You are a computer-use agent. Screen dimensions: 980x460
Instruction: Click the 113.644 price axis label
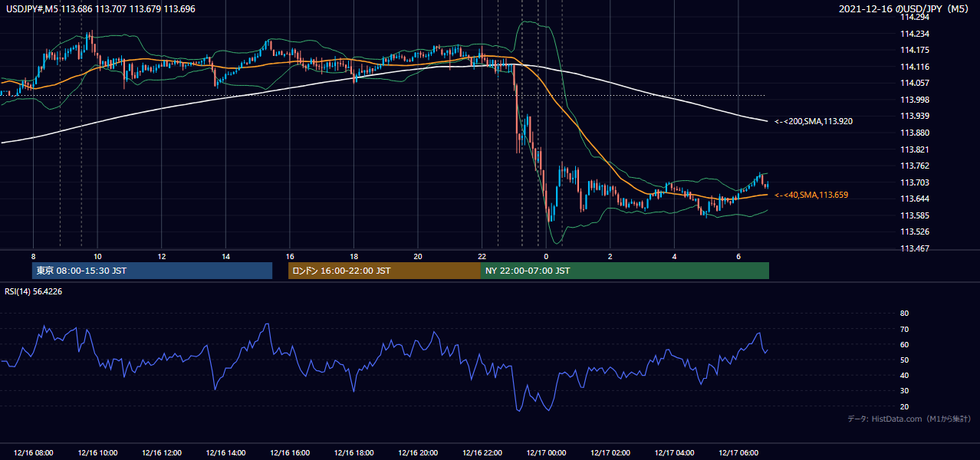(x=915, y=199)
